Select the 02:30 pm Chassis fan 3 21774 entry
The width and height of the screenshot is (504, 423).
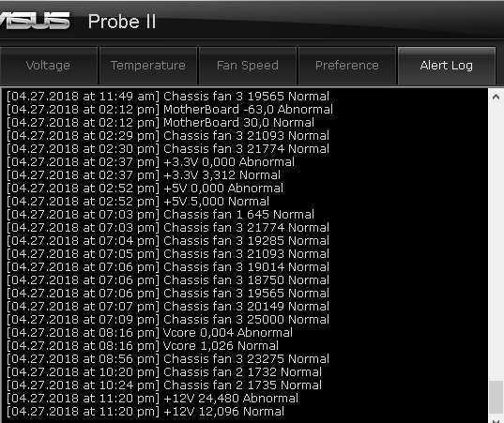[168, 149]
